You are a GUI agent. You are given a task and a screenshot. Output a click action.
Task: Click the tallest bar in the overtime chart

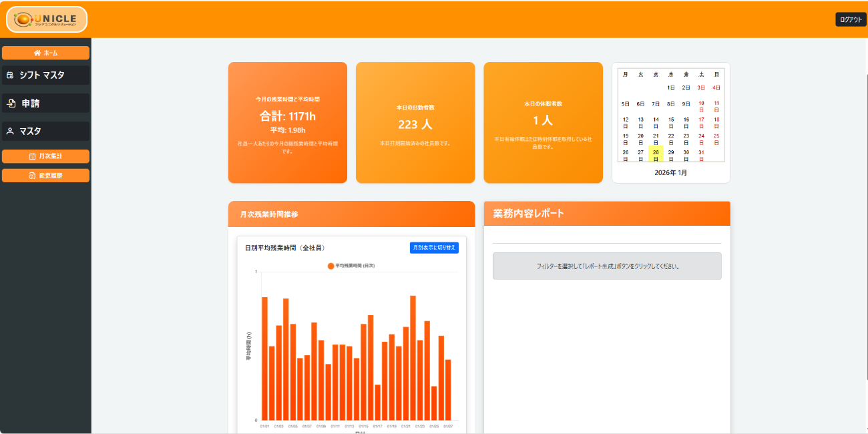click(x=412, y=354)
